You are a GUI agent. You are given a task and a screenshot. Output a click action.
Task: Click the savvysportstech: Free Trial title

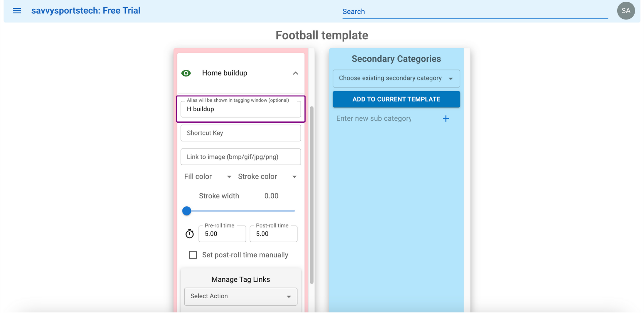pos(86,11)
